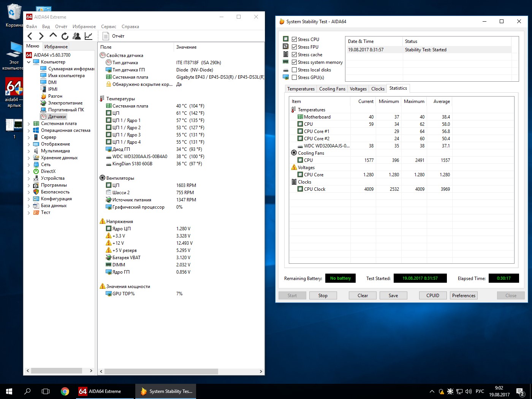Toggle Stress system memory checkbox
The height and width of the screenshot is (399, 532).
(x=294, y=62)
